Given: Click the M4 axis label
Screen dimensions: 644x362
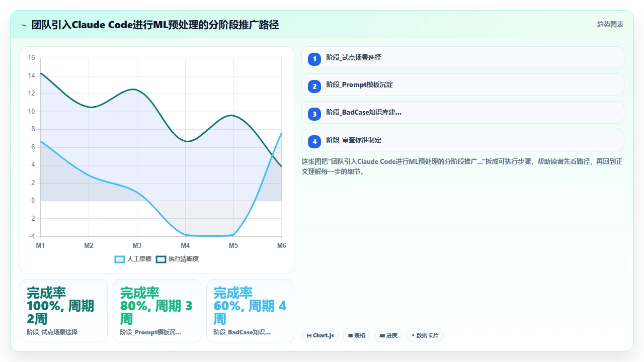Looking at the screenshot, I should point(185,245).
